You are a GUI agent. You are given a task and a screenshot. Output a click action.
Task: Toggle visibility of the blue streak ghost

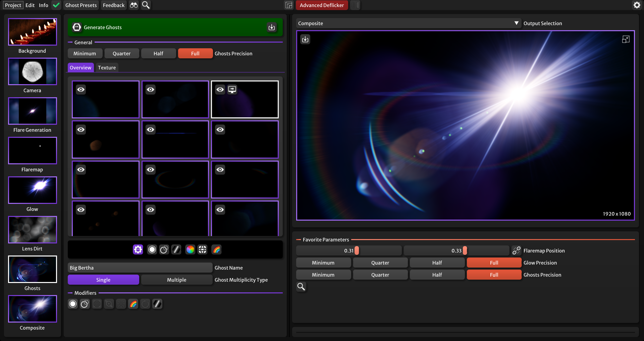click(x=151, y=129)
